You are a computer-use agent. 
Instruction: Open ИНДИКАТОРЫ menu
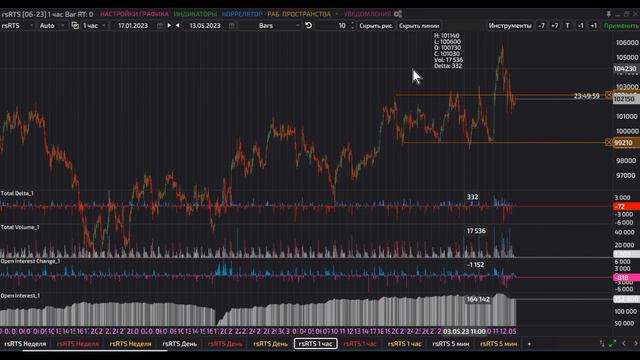(195, 14)
